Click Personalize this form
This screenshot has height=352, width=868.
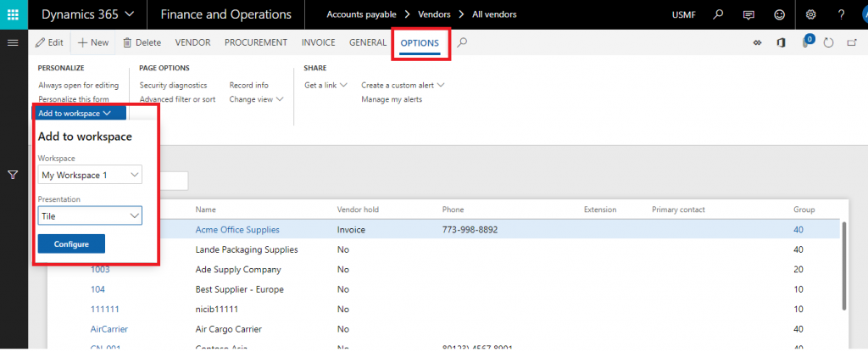pos(74,99)
